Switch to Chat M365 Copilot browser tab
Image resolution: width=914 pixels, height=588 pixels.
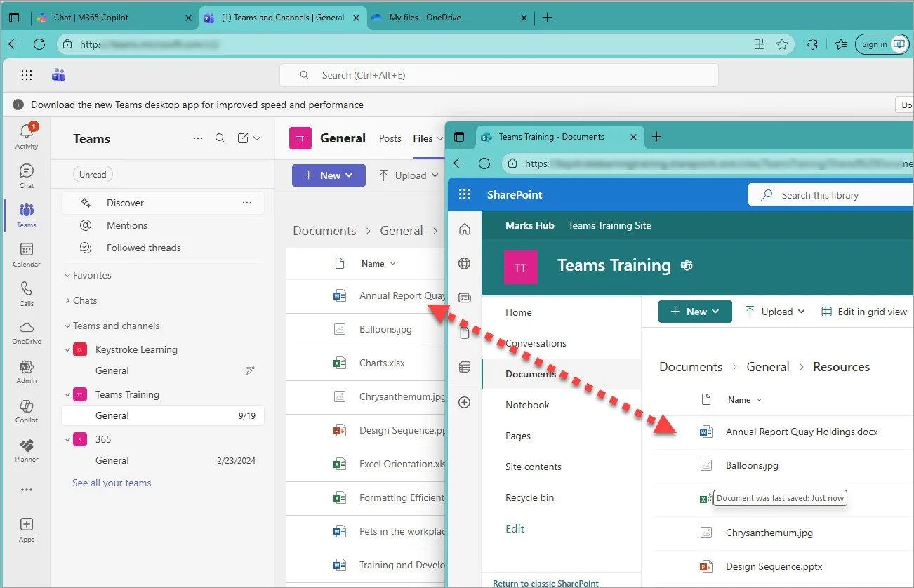coord(113,18)
